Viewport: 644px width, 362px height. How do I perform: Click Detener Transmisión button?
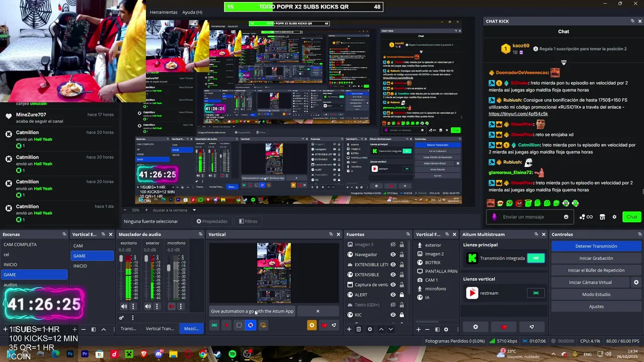click(x=596, y=246)
